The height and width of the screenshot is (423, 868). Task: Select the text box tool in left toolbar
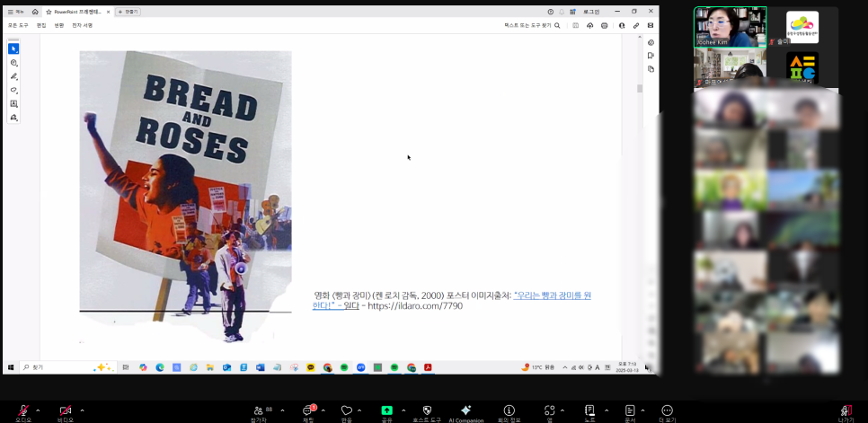click(13, 103)
